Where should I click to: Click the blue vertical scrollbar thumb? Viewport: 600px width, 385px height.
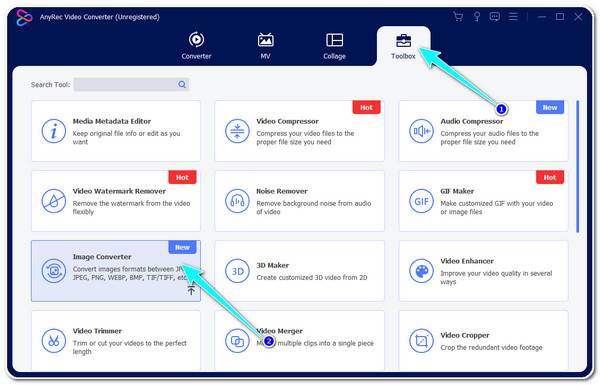pos(577,166)
